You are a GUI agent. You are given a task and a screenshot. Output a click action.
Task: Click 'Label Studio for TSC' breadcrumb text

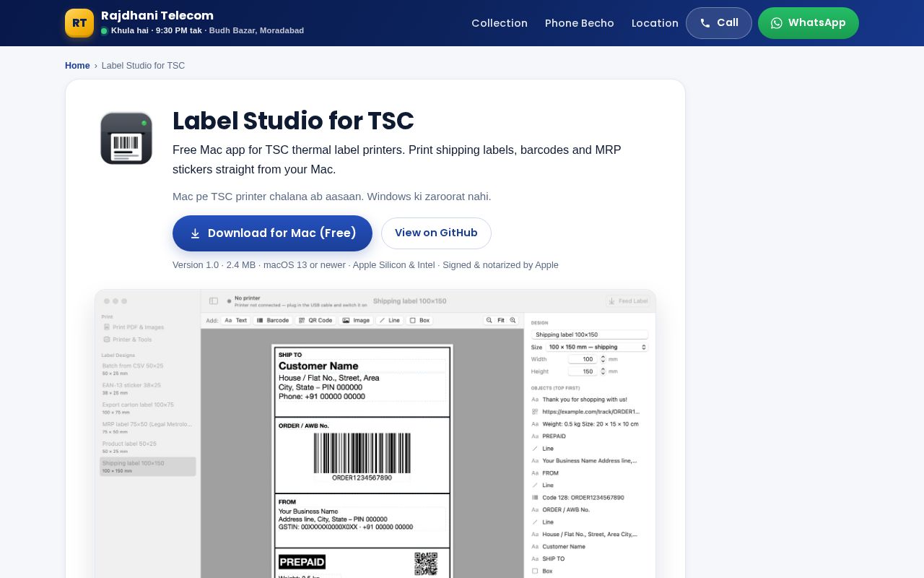(143, 66)
